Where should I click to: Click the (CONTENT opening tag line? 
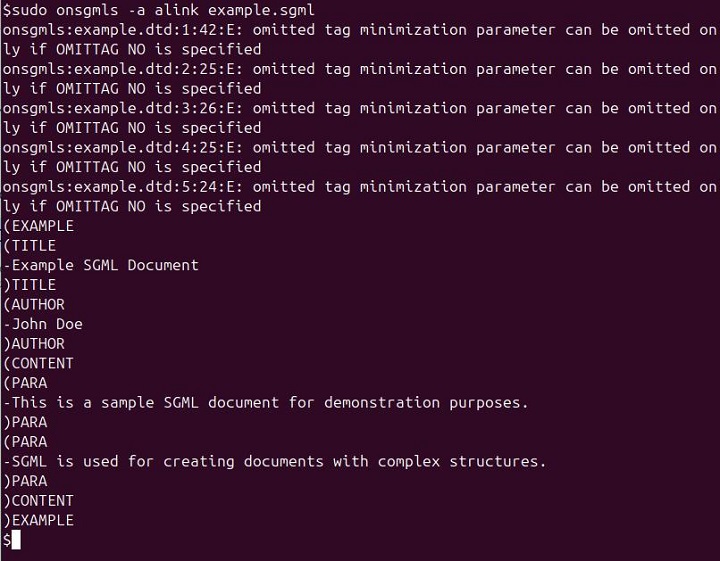39,363
